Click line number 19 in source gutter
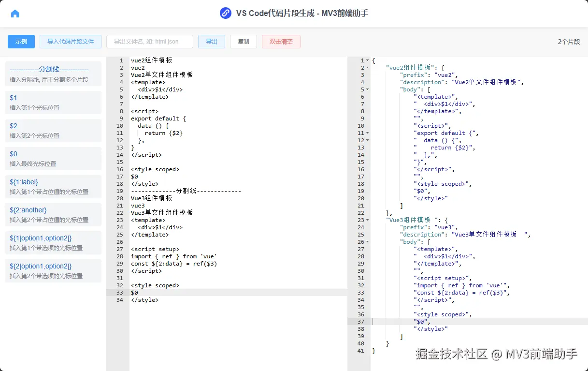Image resolution: width=588 pixels, height=371 pixels. [119, 191]
